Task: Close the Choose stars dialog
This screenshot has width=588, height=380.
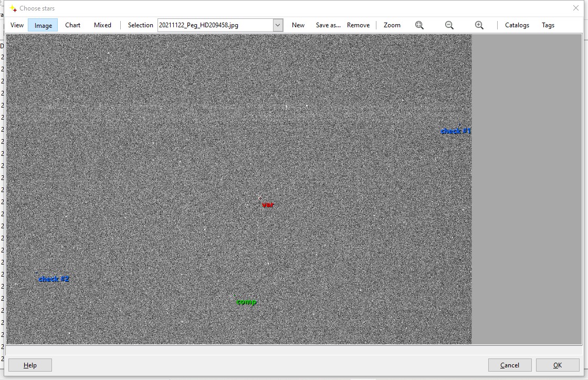Action: pyautogui.click(x=575, y=8)
